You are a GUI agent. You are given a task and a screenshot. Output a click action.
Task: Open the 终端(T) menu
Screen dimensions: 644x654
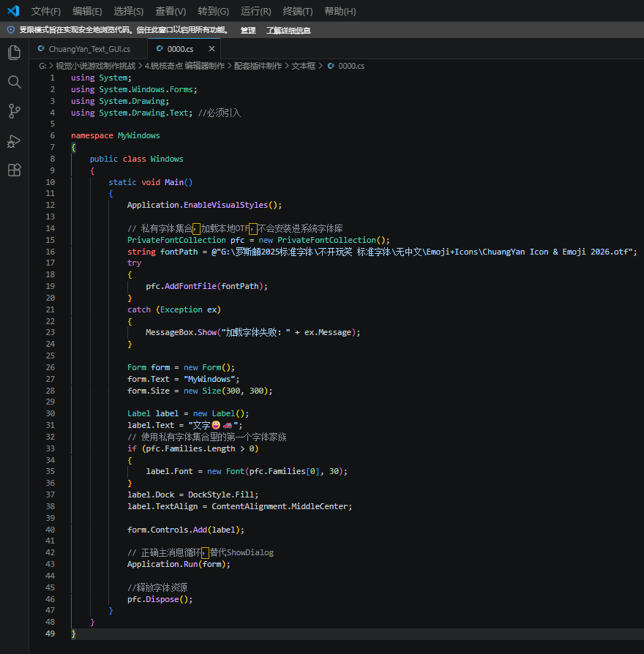click(x=298, y=11)
